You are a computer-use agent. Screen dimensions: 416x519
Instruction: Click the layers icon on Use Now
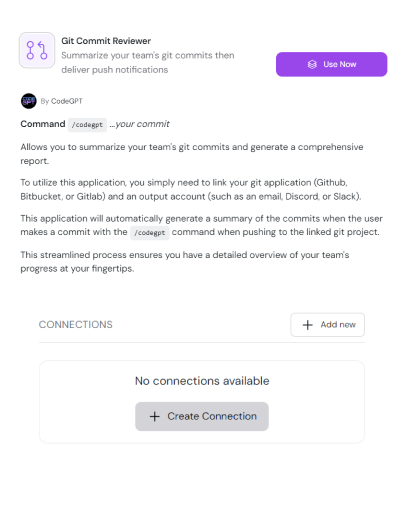[x=312, y=64]
